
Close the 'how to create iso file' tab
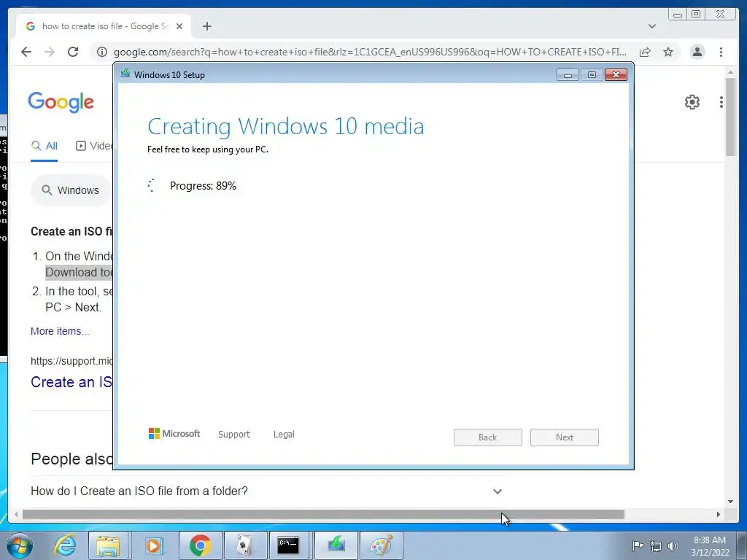[179, 26]
